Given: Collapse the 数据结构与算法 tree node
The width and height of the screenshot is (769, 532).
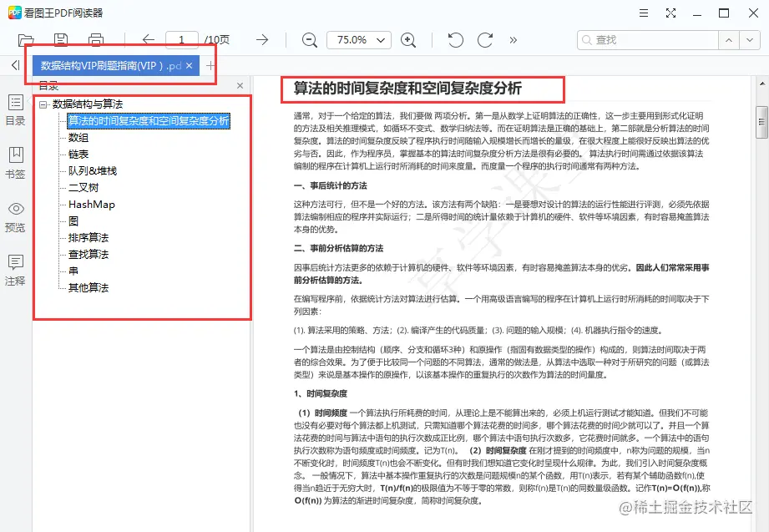Looking at the screenshot, I should click(x=43, y=104).
